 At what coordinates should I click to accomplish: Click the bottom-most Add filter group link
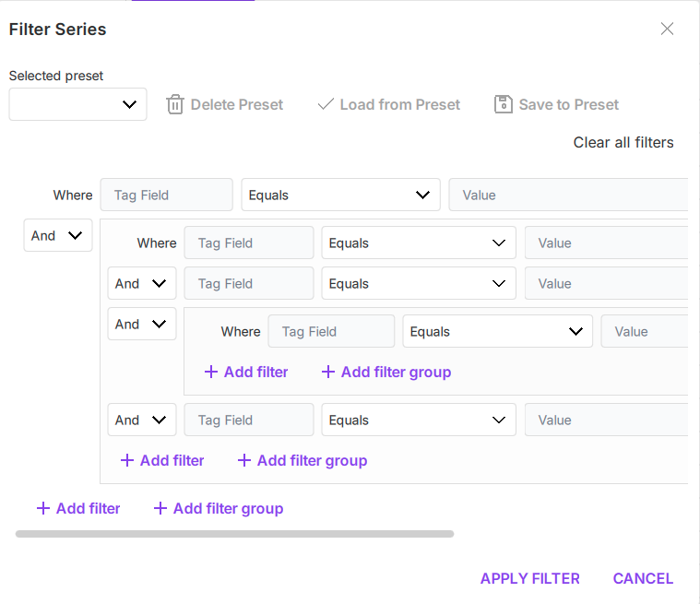(219, 508)
